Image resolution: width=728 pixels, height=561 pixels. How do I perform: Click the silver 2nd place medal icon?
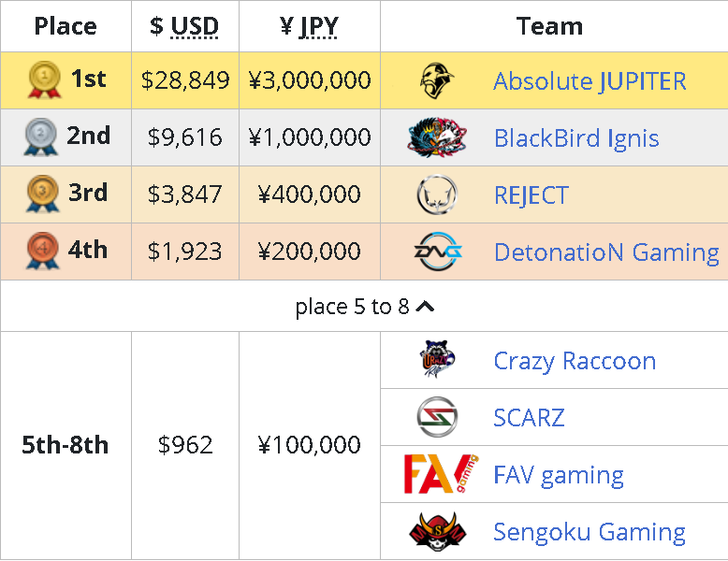point(42,137)
